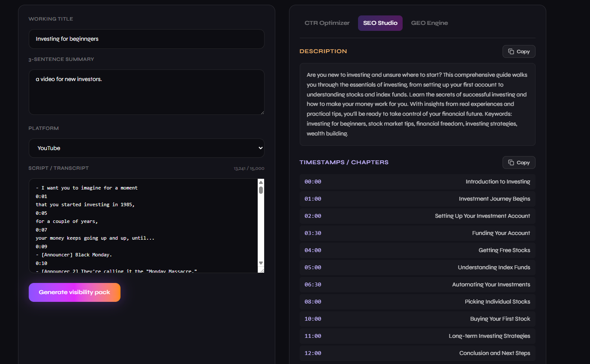Copy the Timestamps / Chapters list
Viewport: 590px width, 364px height.
(x=519, y=162)
